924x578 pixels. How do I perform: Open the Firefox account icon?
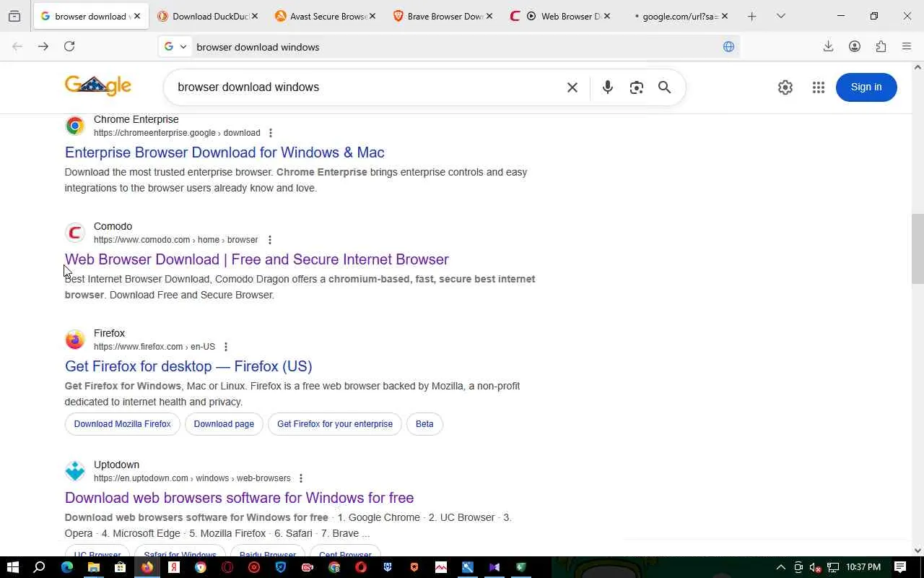pos(855,46)
